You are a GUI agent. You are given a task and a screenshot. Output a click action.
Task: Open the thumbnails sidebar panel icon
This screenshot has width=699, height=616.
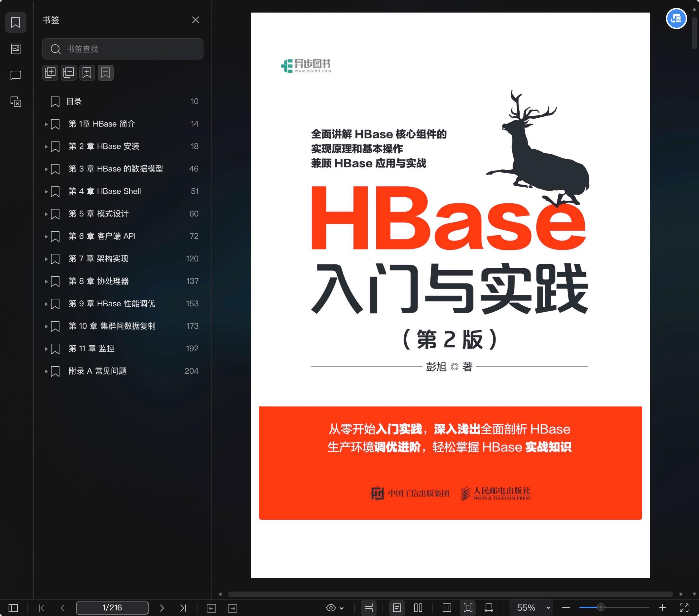(16, 49)
